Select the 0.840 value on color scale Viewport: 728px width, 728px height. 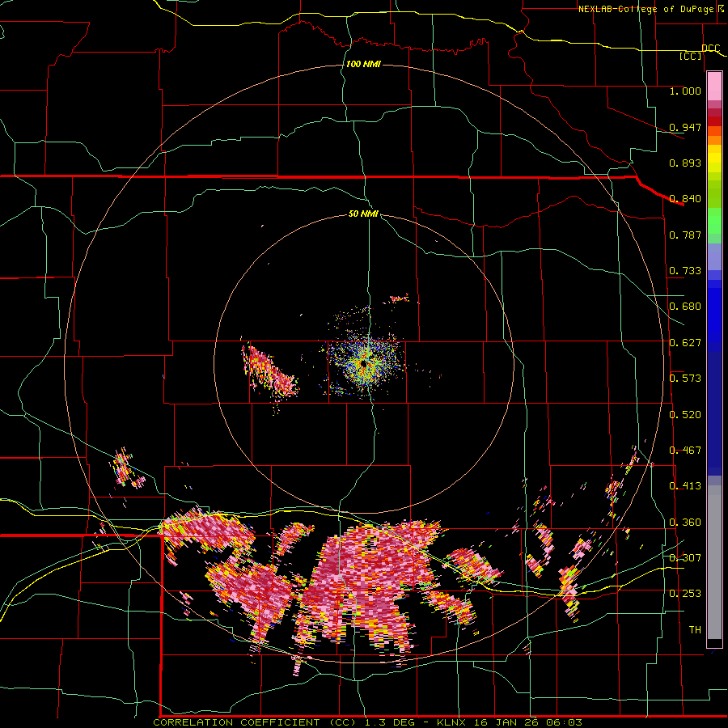[685, 199]
